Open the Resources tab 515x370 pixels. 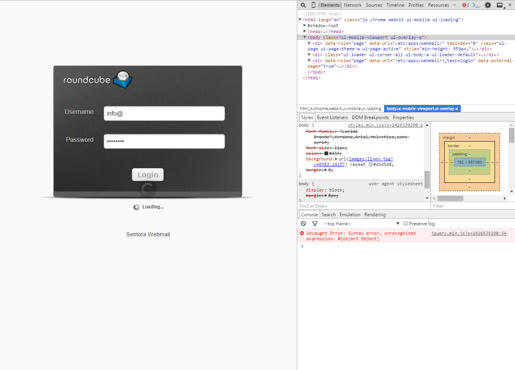[438, 5]
